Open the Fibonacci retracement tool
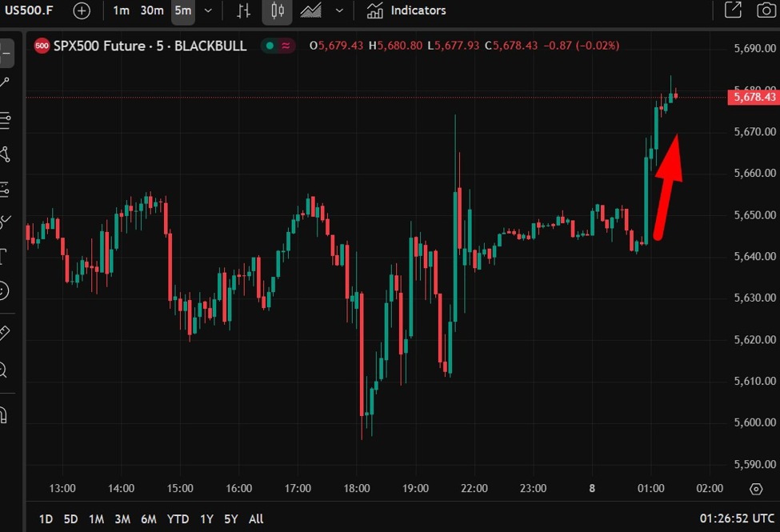 coord(4,121)
